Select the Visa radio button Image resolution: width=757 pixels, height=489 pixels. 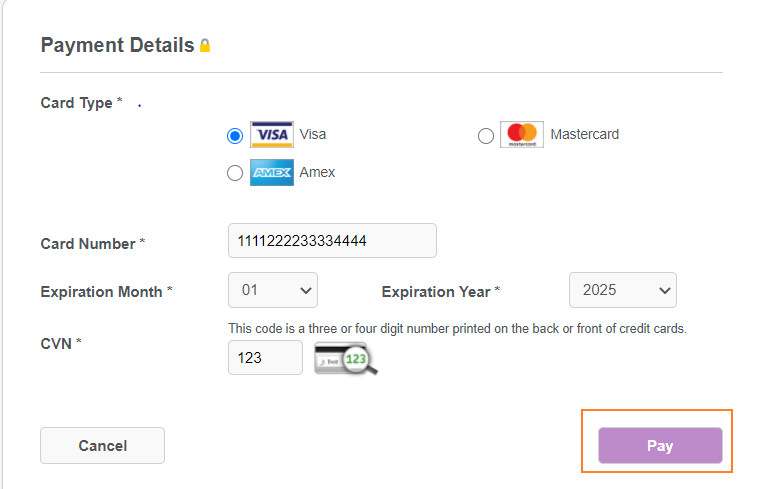click(x=235, y=136)
